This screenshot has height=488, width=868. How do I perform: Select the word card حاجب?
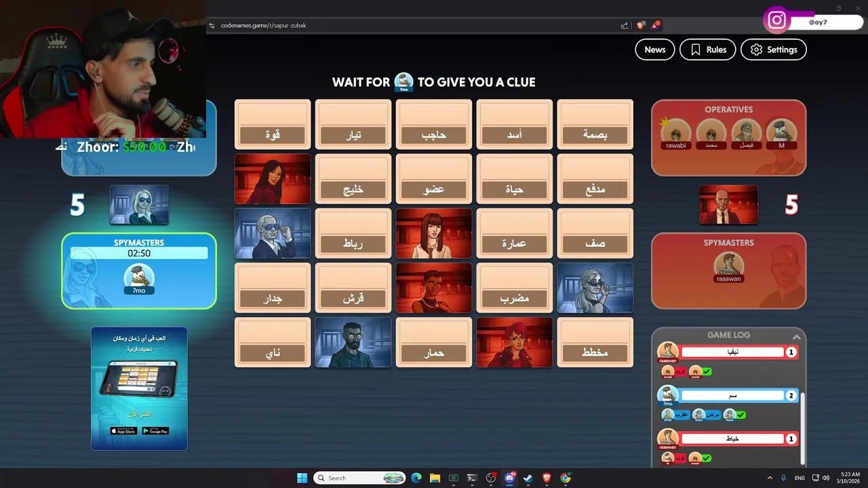[434, 125]
